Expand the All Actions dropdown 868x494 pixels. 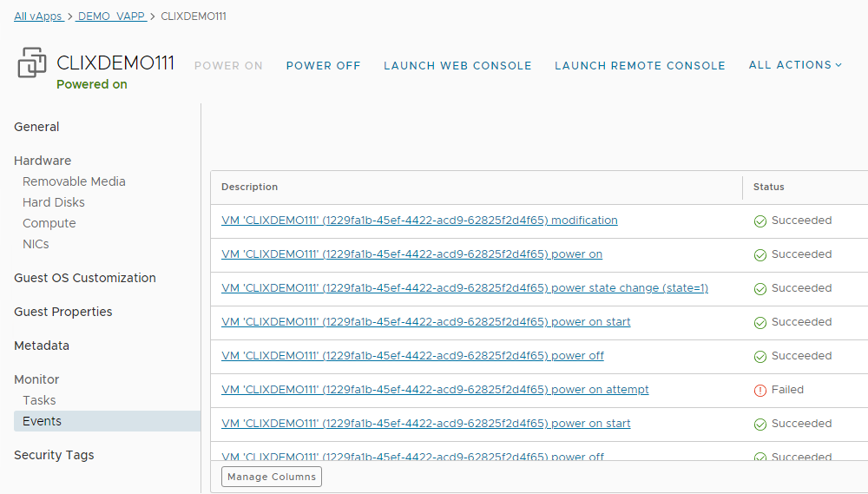pyautogui.click(x=795, y=65)
